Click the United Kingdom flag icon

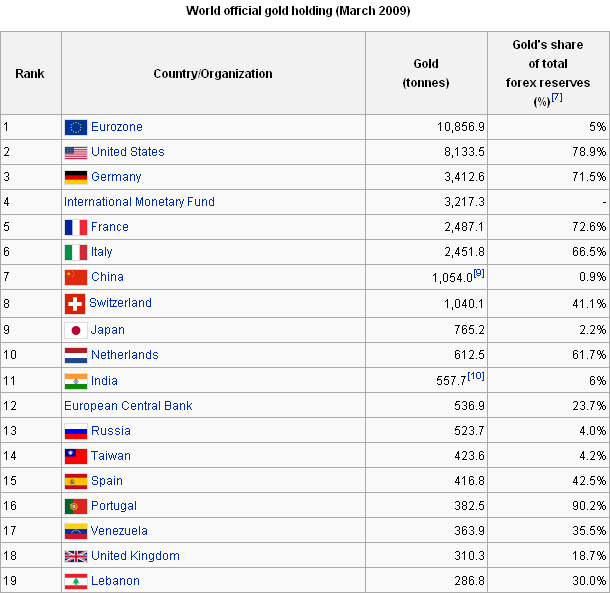coord(76,556)
